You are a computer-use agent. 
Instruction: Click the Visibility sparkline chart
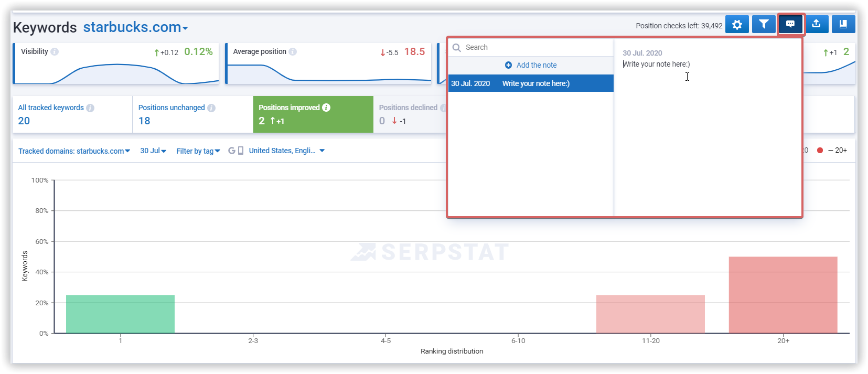pyautogui.click(x=116, y=73)
